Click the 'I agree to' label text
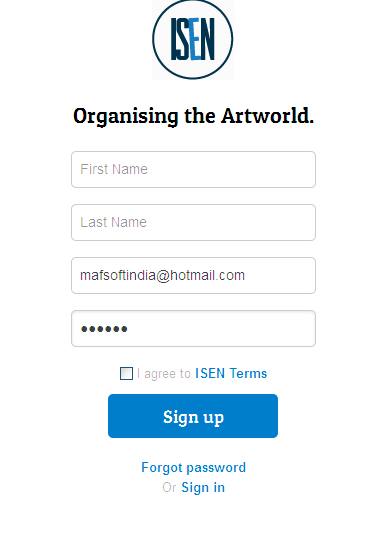The height and width of the screenshot is (539, 370). (164, 374)
